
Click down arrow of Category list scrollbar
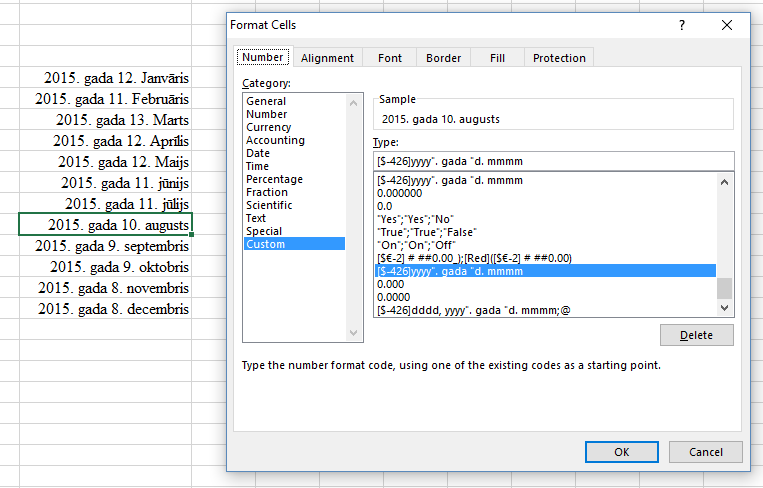[354, 333]
